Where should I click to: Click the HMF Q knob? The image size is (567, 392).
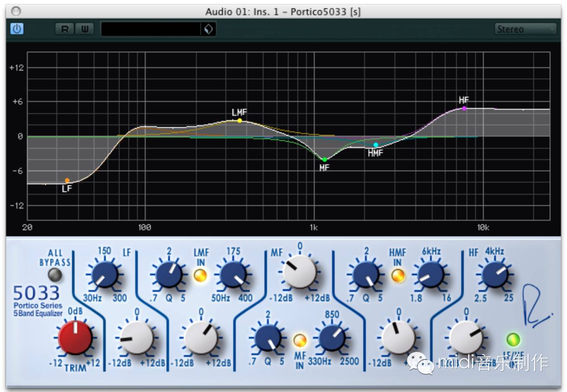click(x=366, y=274)
